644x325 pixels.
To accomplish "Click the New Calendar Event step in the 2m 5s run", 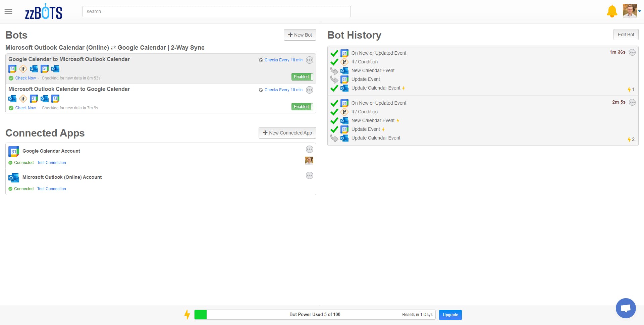I will [373, 121].
